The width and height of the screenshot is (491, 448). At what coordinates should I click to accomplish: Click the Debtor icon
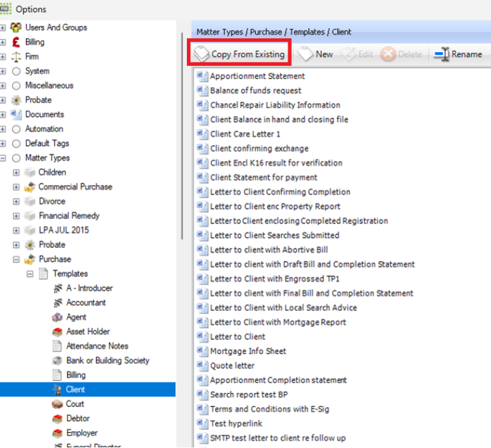(58, 419)
